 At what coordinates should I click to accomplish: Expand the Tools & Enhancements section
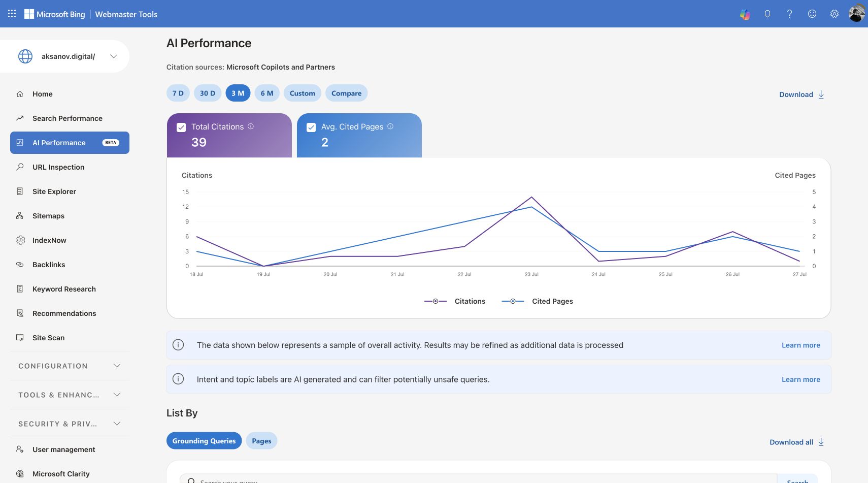70,395
